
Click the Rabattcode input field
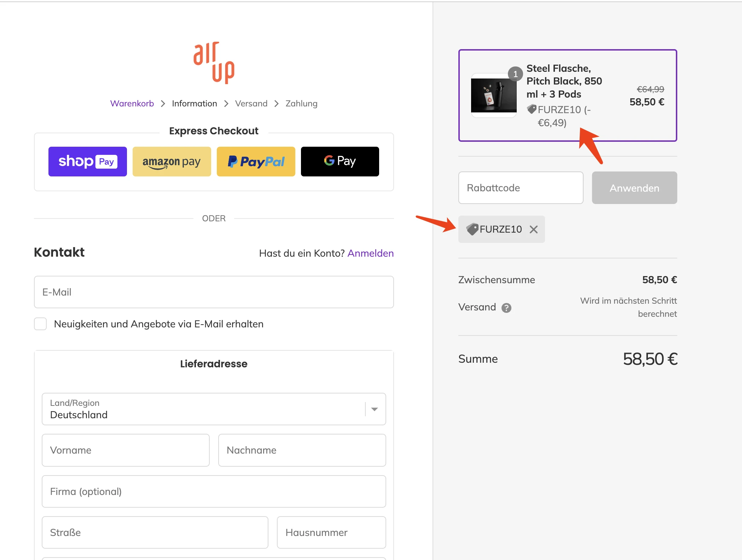coord(521,188)
